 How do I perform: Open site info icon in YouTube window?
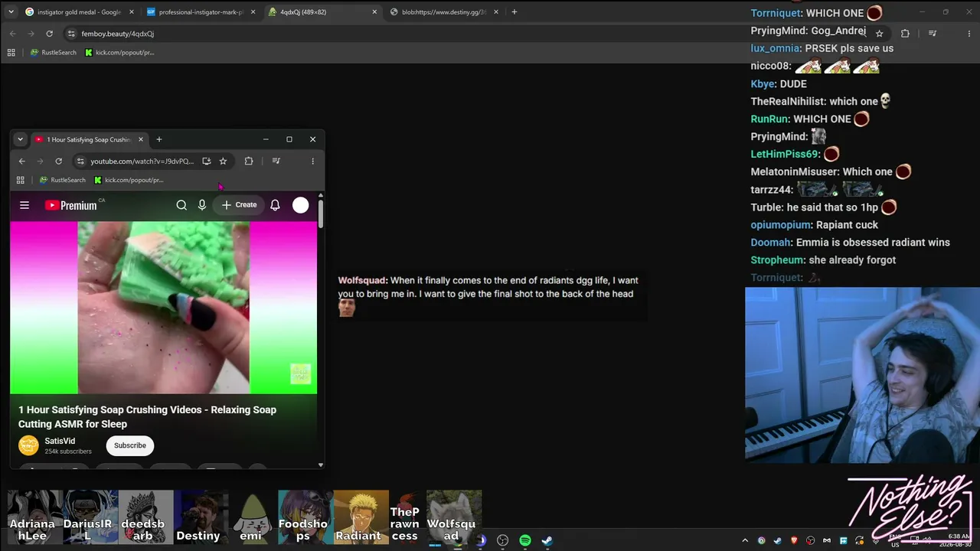80,161
